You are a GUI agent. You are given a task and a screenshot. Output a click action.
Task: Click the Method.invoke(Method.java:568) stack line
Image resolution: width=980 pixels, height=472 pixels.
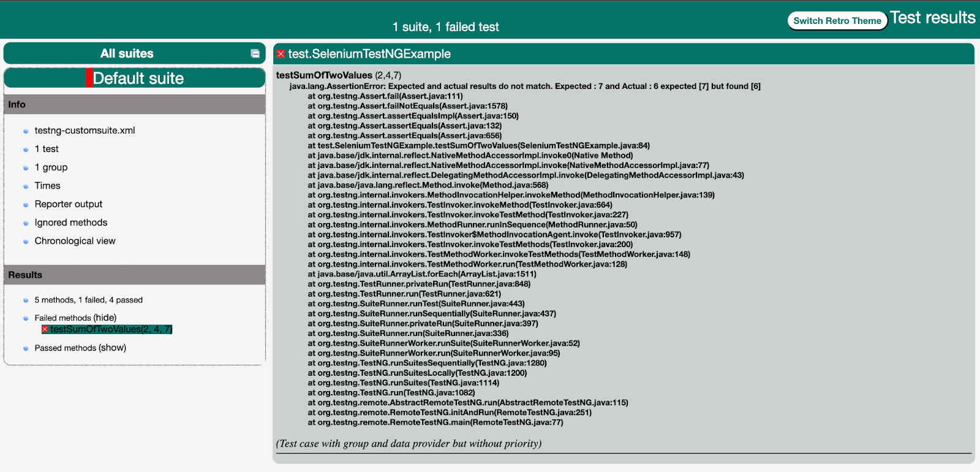[x=428, y=185]
